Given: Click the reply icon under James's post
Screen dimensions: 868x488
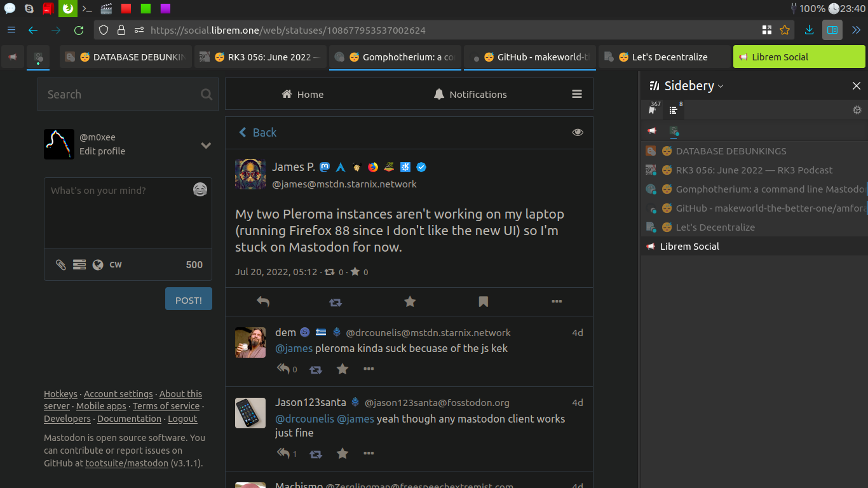Looking at the screenshot, I should tap(263, 302).
